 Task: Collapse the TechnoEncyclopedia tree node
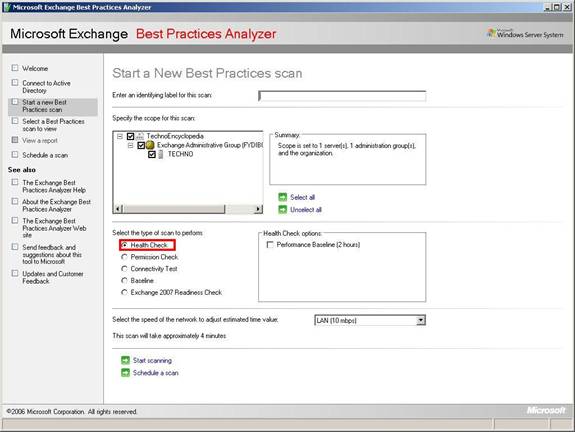pyautogui.click(x=120, y=136)
